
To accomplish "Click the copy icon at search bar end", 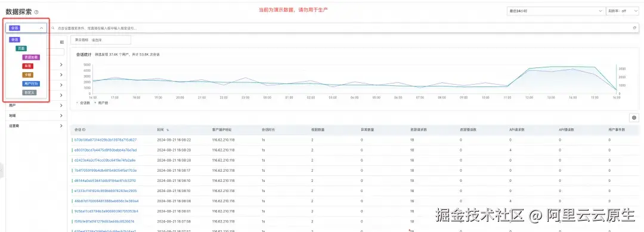I will pos(634,28).
